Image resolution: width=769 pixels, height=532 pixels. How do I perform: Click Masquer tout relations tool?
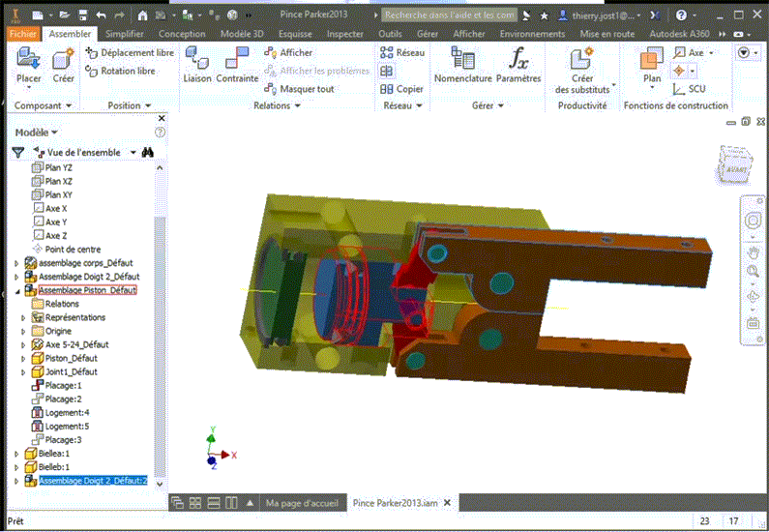coord(299,89)
